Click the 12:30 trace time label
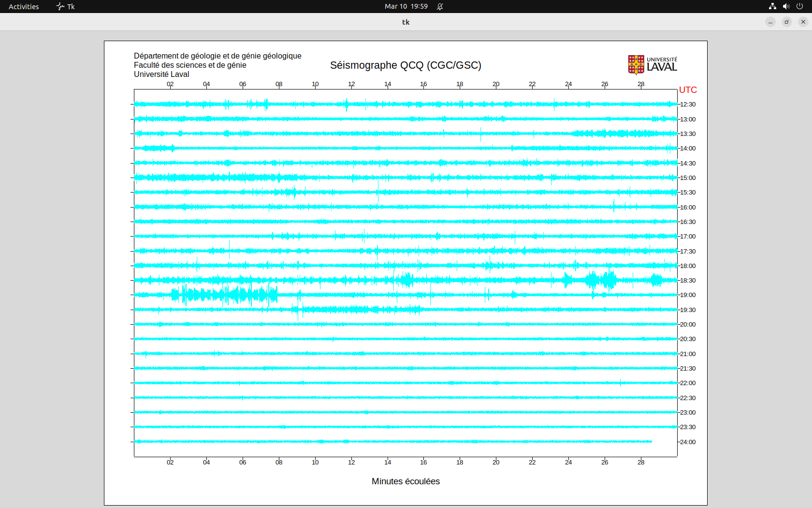 [x=688, y=105]
